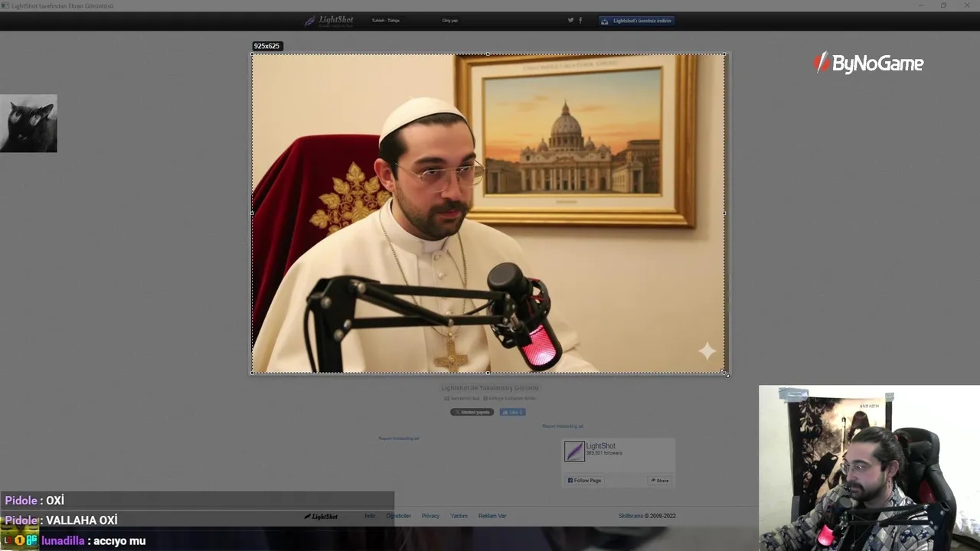Image resolution: width=980 pixels, height=551 pixels.
Task: Click the Lightshot ile Yakalanmış Görüntü heading
Action: [490, 388]
